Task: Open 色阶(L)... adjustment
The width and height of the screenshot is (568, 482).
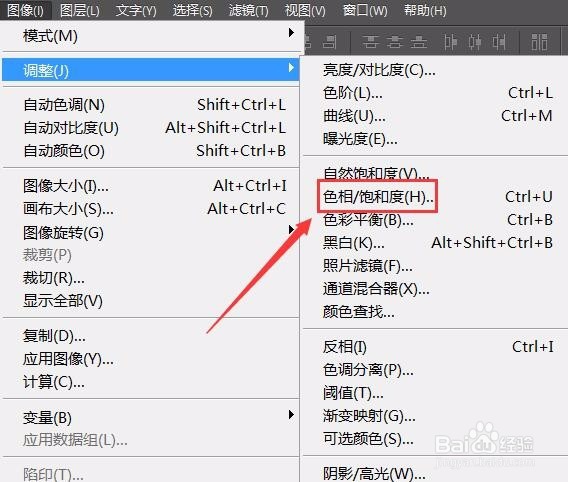Action: tap(435, 93)
